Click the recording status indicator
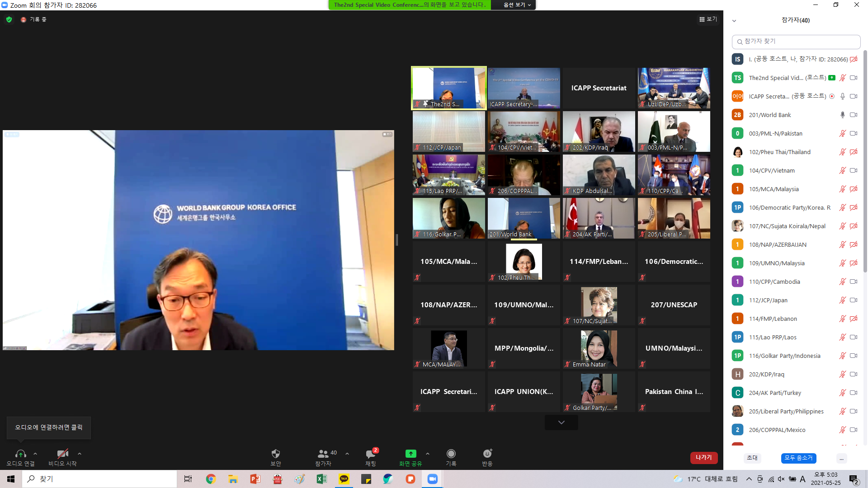 pyautogui.click(x=34, y=19)
